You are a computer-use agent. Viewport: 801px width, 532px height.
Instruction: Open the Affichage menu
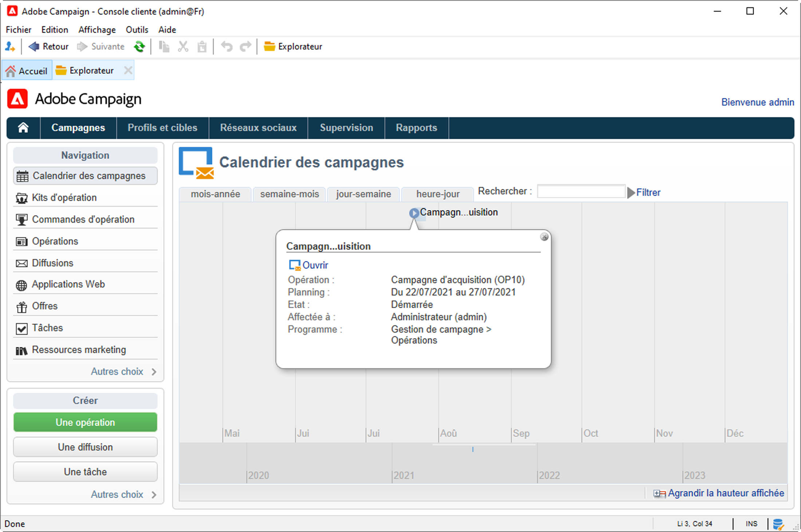pyautogui.click(x=97, y=29)
